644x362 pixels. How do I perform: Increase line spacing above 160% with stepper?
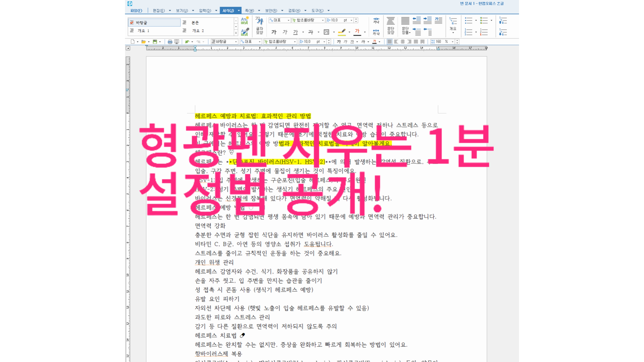click(x=457, y=41)
